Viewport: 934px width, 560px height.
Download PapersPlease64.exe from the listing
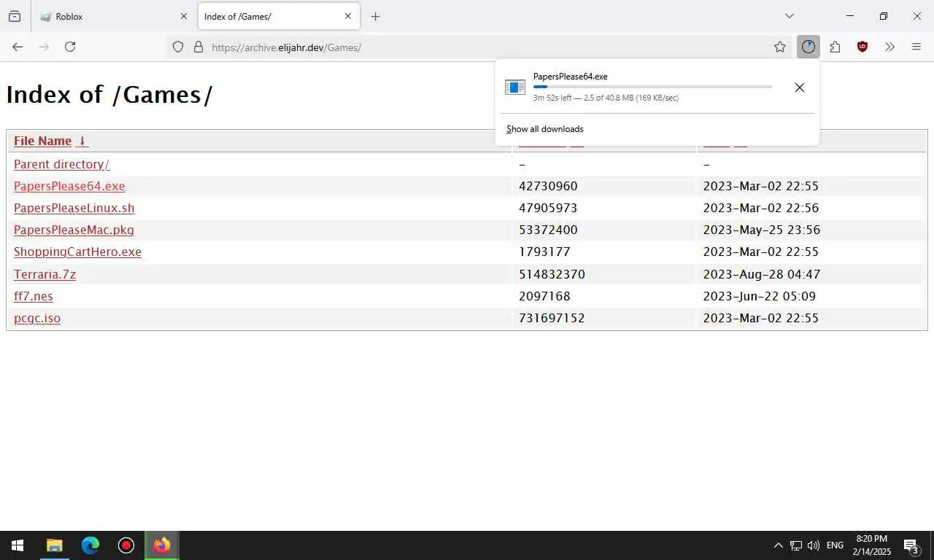point(69,186)
